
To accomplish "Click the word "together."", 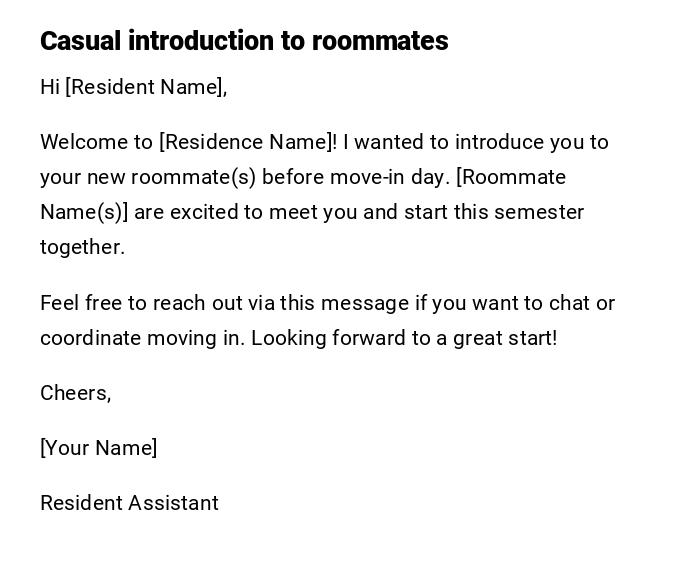I will point(82,247).
